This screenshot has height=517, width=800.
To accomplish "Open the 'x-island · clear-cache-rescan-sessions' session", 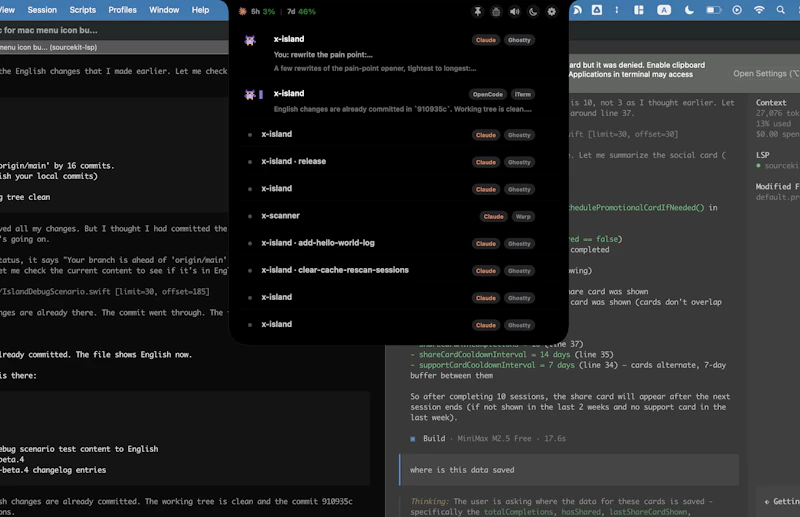I will (x=399, y=270).
